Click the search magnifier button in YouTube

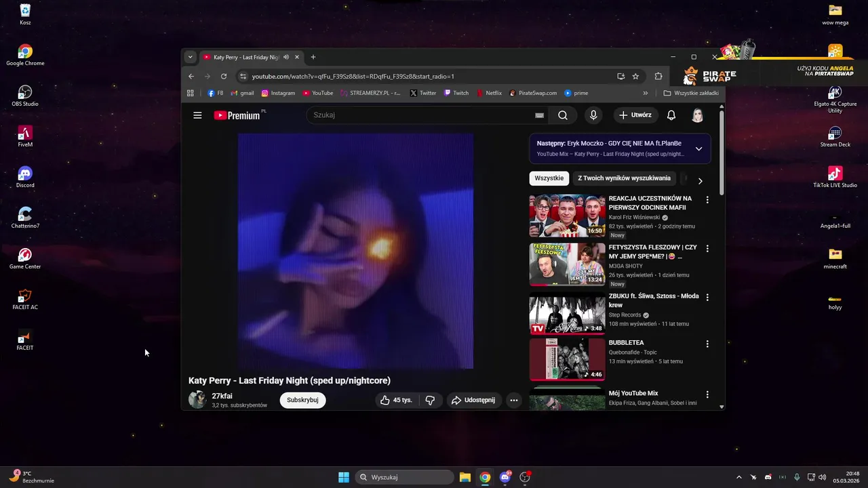[x=563, y=115]
